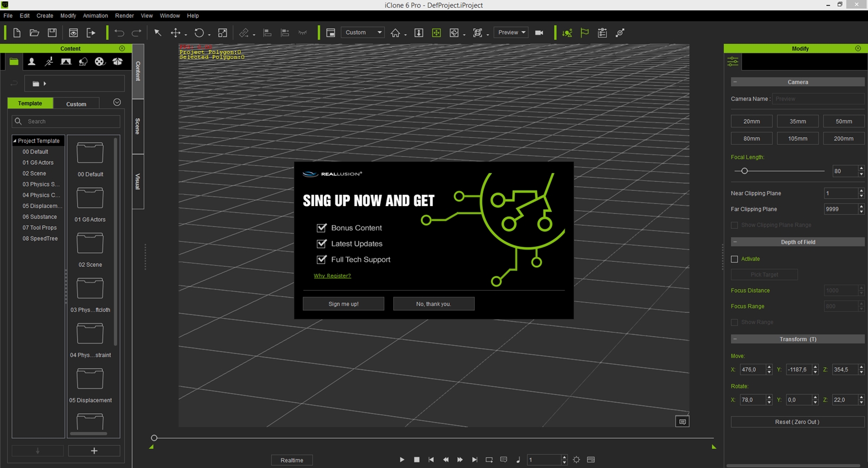Select 200mm lens preset
Viewport: 868px width, 468px height.
844,139
